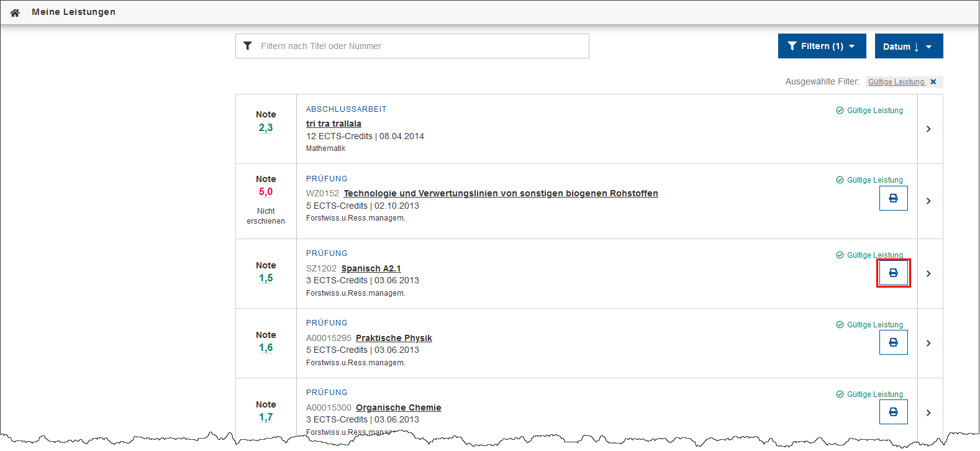This screenshot has height=451, width=980.
Task: Print the Spanisch A2.1 exam record
Action: coord(893,273)
